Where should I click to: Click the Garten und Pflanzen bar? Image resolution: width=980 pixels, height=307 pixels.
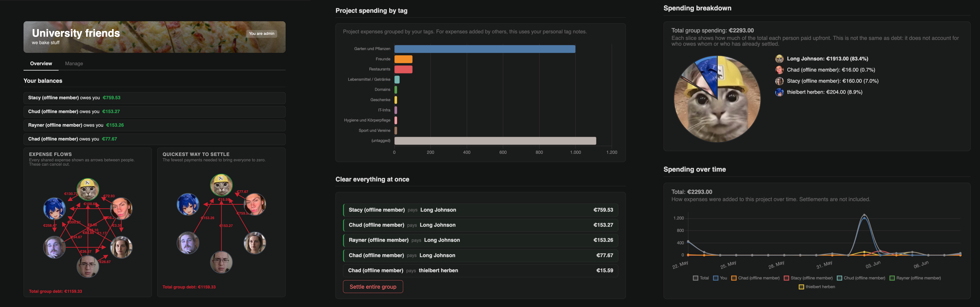pyautogui.click(x=485, y=49)
